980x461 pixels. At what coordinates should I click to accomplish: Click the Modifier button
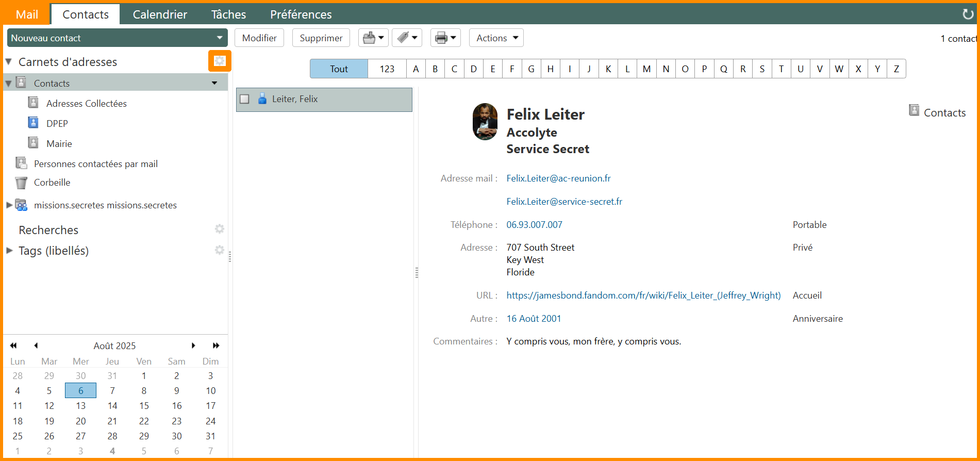coord(259,38)
